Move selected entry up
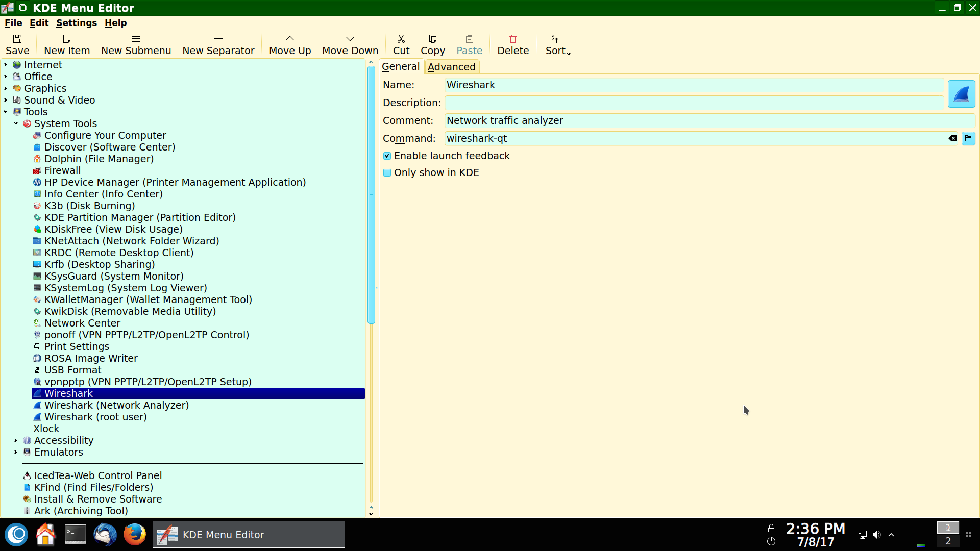980x551 pixels. [290, 44]
